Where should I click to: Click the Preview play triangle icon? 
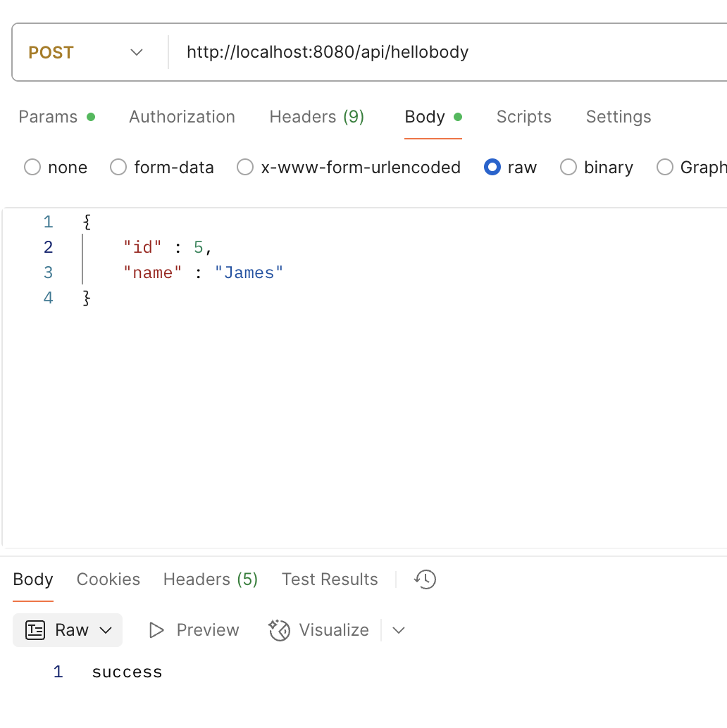156,630
